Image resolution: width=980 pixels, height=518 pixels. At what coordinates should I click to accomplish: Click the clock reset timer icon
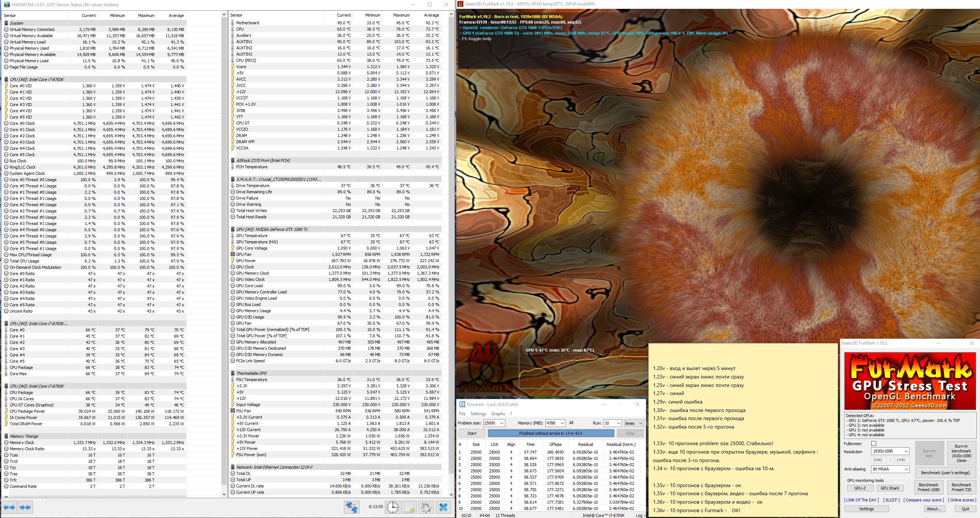(x=392, y=507)
